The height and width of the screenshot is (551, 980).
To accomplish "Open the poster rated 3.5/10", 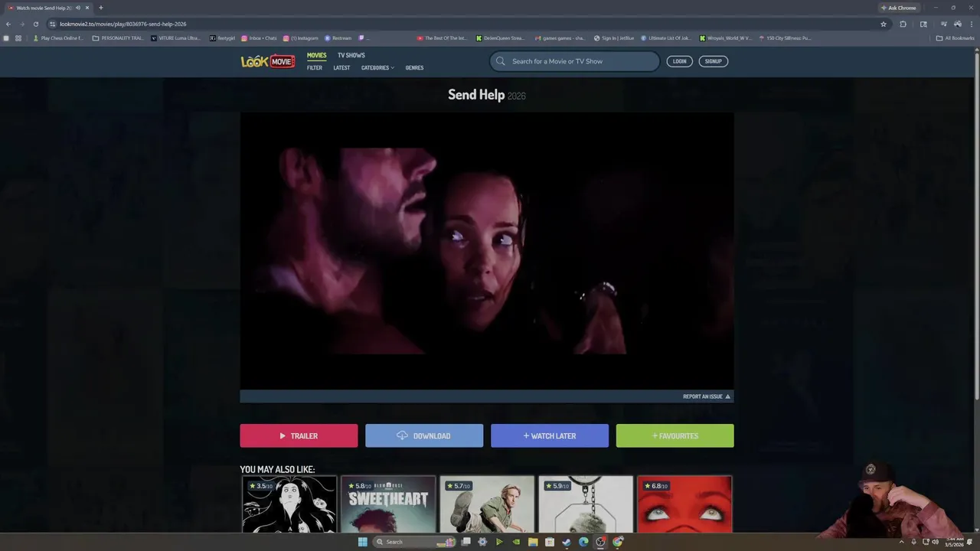I will pyautogui.click(x=289, y=504).
